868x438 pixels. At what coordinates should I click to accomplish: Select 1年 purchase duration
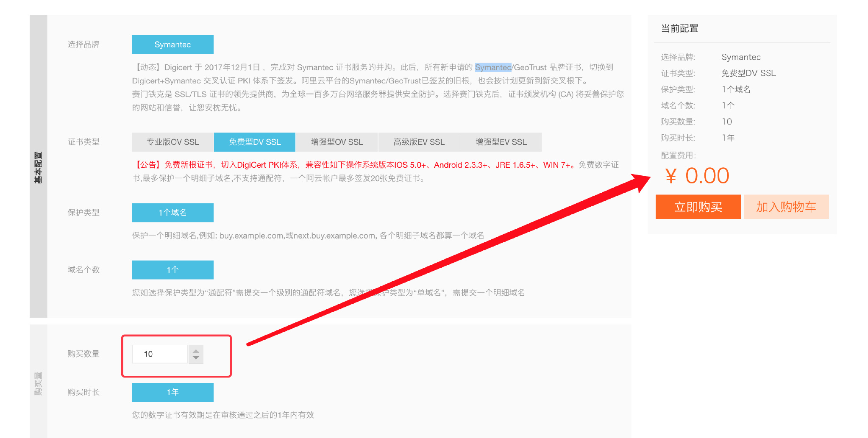tap(172, 392)
